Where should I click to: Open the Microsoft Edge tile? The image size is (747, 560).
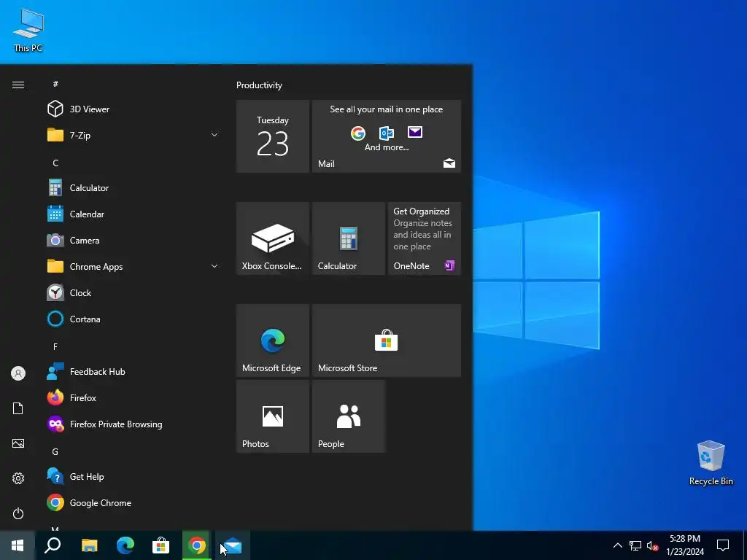pos(273,341)
